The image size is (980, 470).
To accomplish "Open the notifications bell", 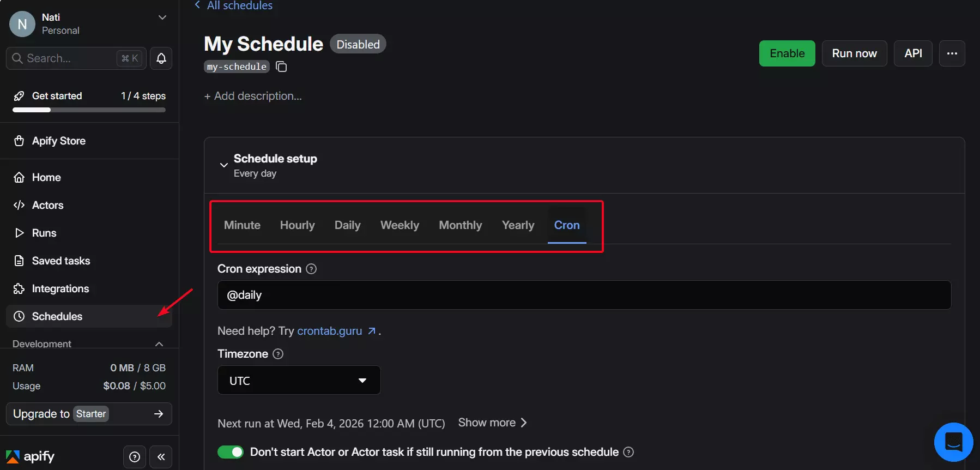I will point(161,58).
